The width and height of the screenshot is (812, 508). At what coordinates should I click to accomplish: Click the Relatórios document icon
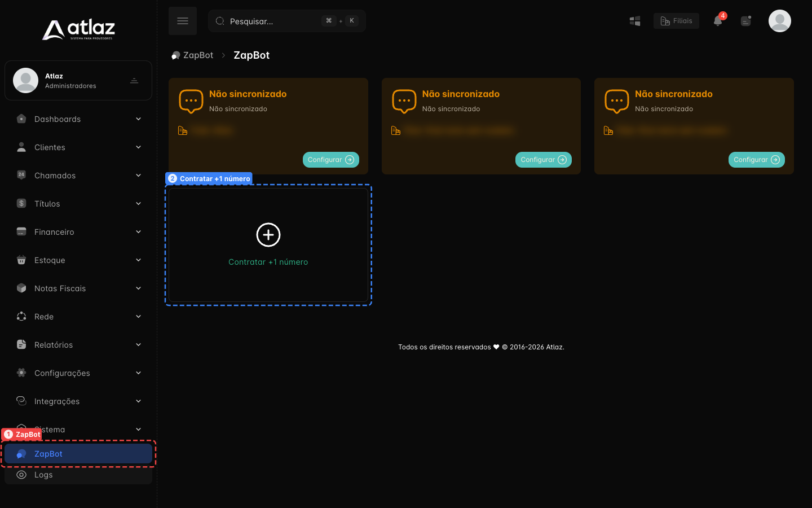click(21, 344)
